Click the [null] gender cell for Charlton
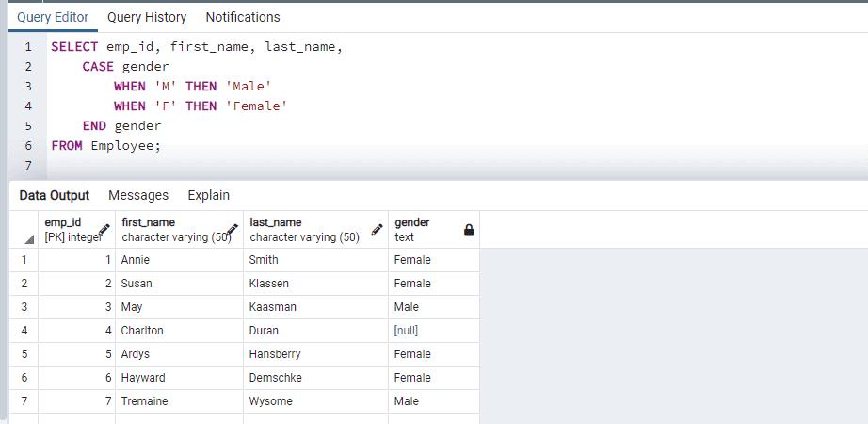The image size is (868, 424). point(407,331)
